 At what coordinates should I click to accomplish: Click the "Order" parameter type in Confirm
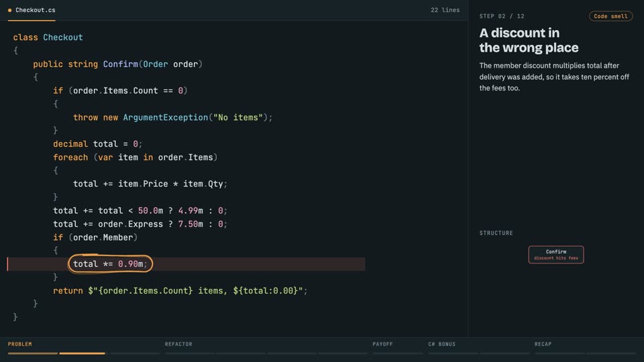pyautogui.click(x=155, y=64)
